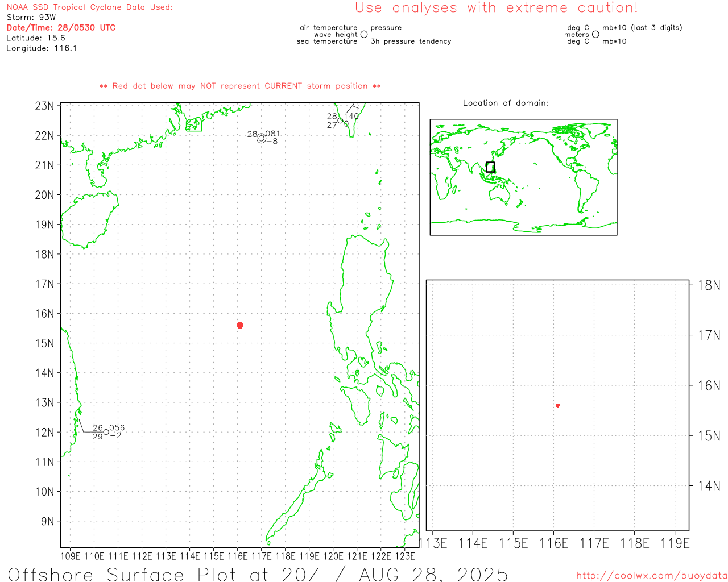The image size is (728, 582).
Task: Click the legend circle beside 'meters'
Action: coord(595,34)
